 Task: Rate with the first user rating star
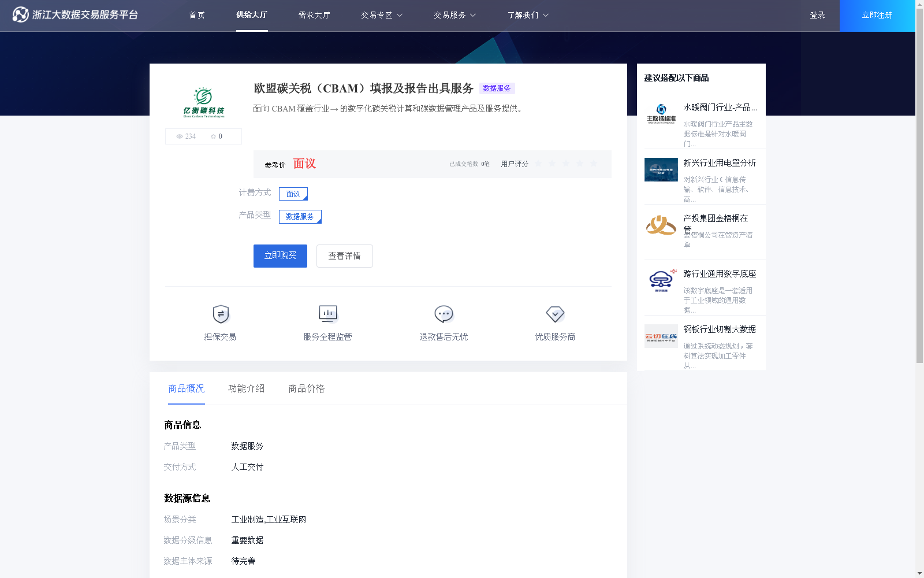538,164
